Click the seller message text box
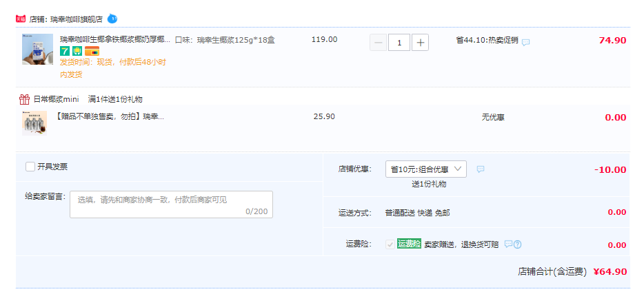 tap(171, 204)
